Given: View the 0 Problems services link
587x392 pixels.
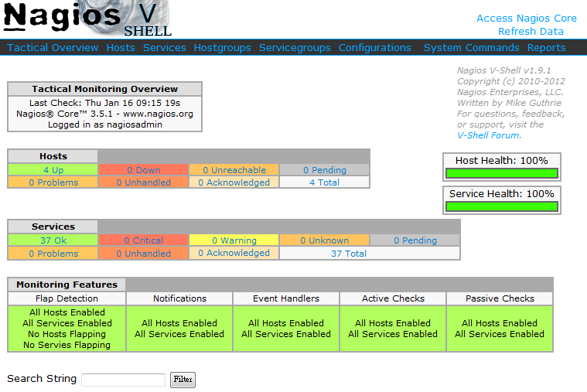Looking at the screenshot, I should [x=53, y=254].
